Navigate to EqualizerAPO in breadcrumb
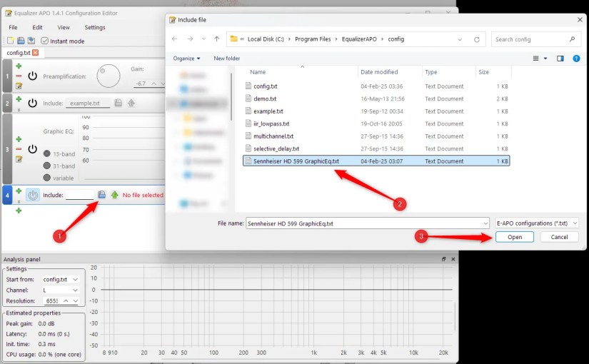 pyautogui.click(x=359, y=39)
